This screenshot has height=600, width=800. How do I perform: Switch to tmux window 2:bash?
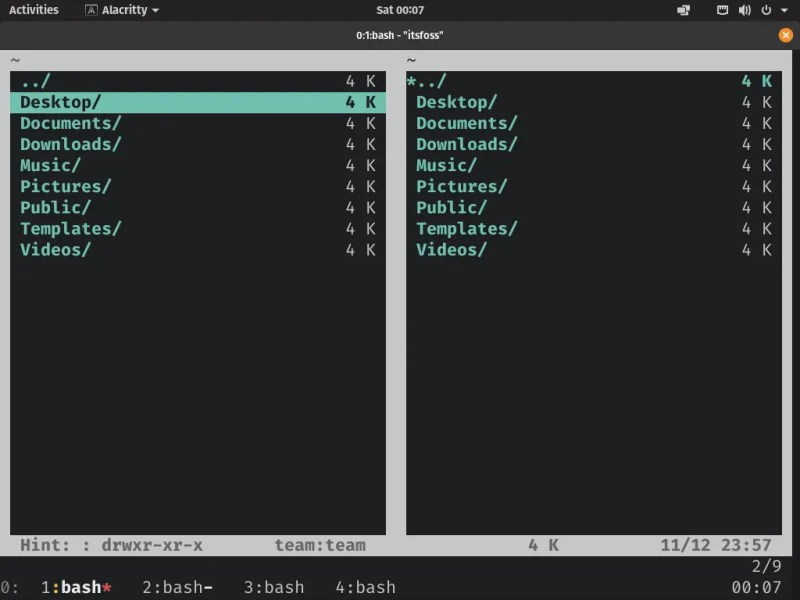[x=177, y=587]
